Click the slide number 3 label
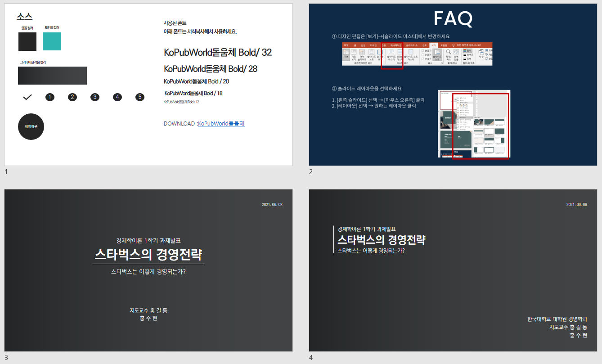Viewport: 602px width, 364px height. pyautogui.click(x=6, y=358)
